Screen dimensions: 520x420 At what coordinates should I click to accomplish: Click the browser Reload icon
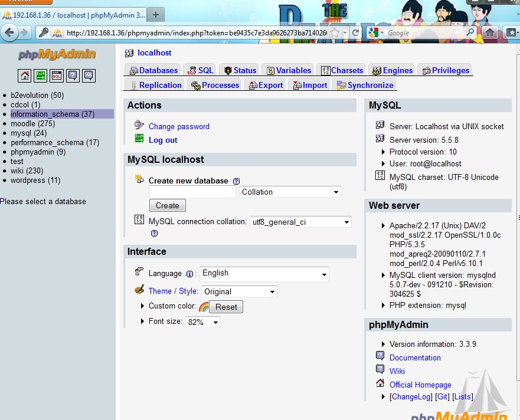tap(355, 32)
